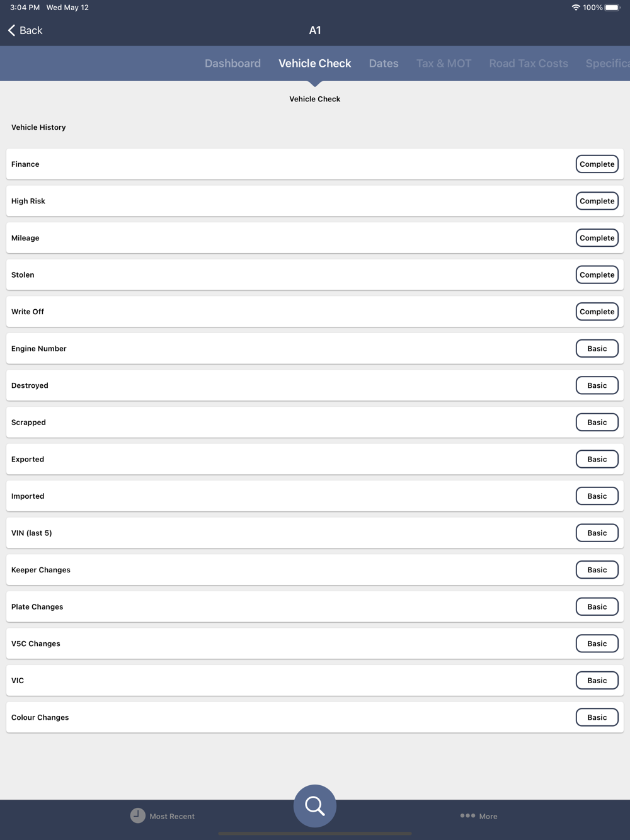Screen dimensions: 630x840
Task: Select the V5C Changes row
Action: [315, 644]
